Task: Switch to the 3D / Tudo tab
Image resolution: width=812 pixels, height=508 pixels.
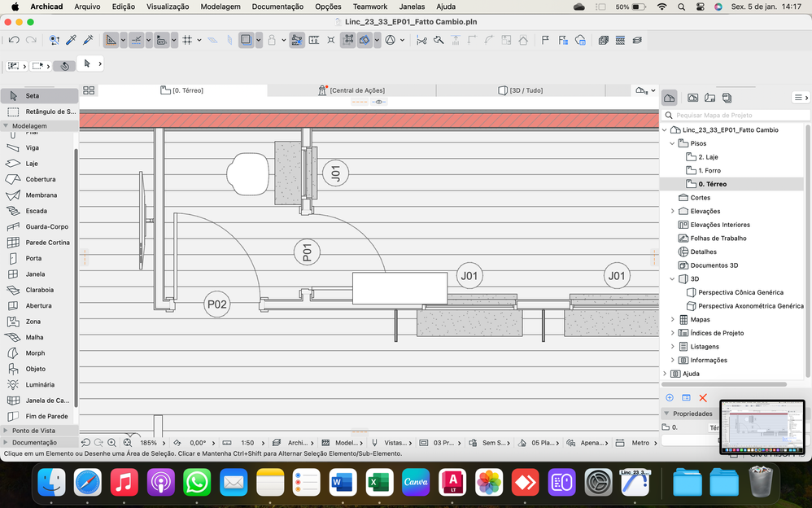Action: pos(526,90)
